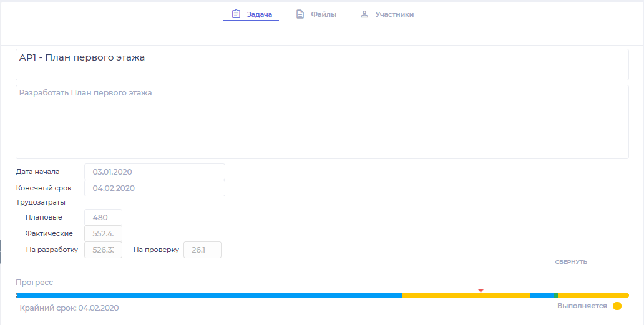The image size is (644, 325).
Task: Click the title field 'АР1 - План первого этажа'
Action: coord(322,64)
